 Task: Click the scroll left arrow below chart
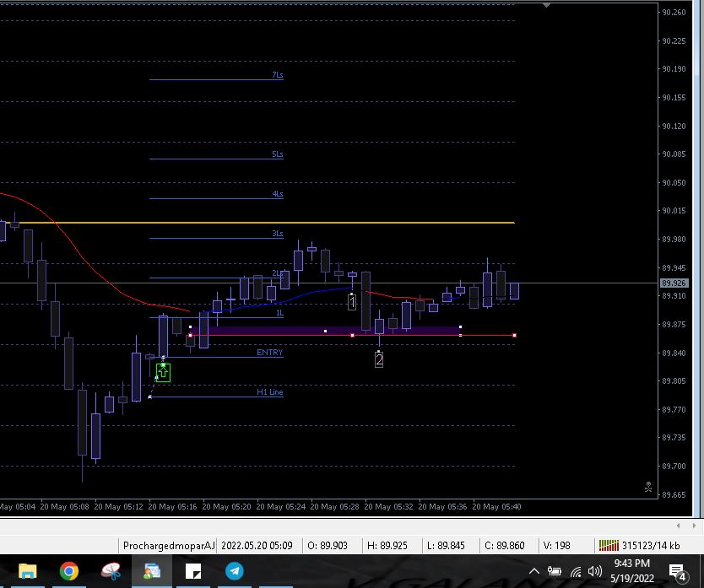[x=678, y=526]
